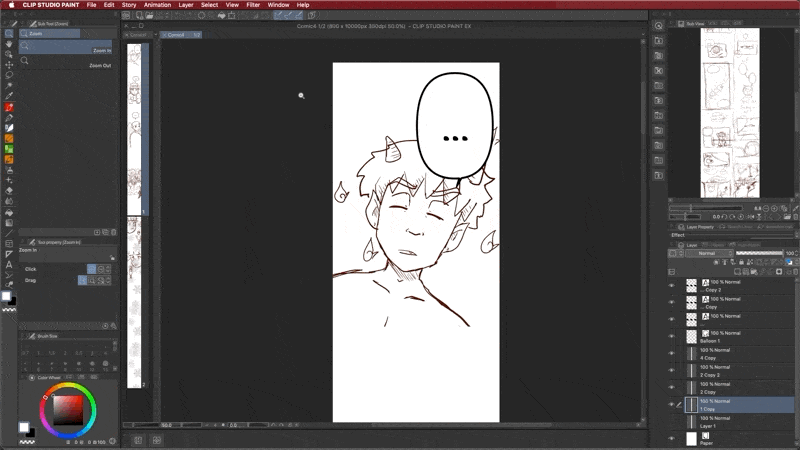Click the Sub View zoom slider
Image resolution: width=800 pixels, height=450 pixels.
click(706, 208)
